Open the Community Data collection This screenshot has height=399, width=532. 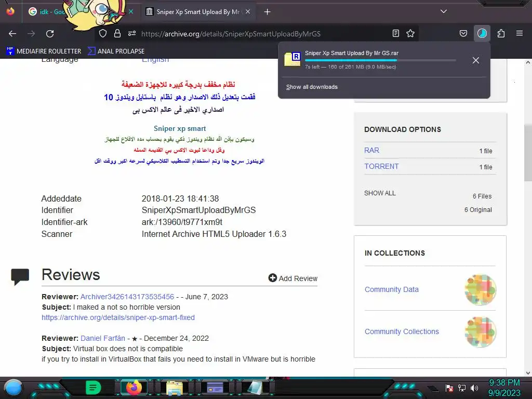tap(392, 289)
